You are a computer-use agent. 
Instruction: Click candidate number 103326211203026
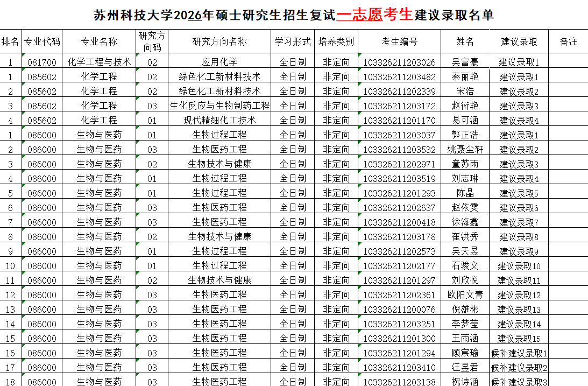[x=399, y=62]
